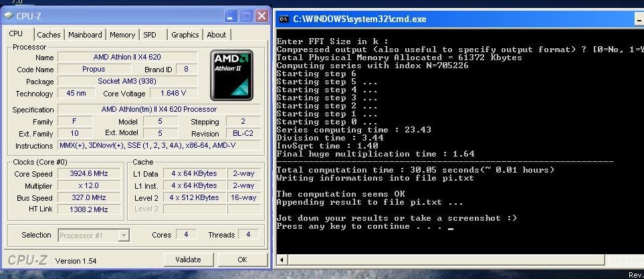Select the CPU tab
Image resolution: width=644 pixels, height=279 pixels.
tap(16, 33)
